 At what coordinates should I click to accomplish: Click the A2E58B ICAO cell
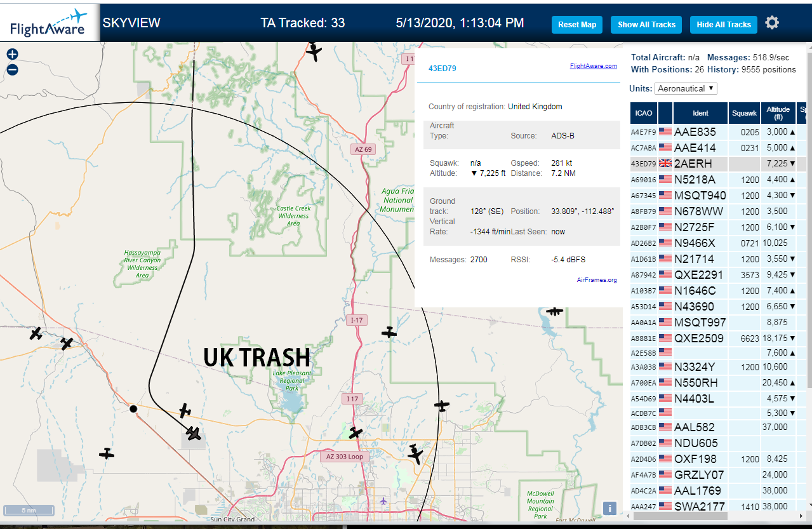pyautogui.click(x=643, y=352)
